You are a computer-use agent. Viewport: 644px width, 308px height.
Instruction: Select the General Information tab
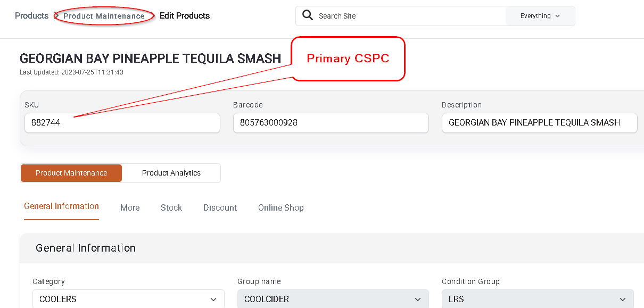(61, 206)
